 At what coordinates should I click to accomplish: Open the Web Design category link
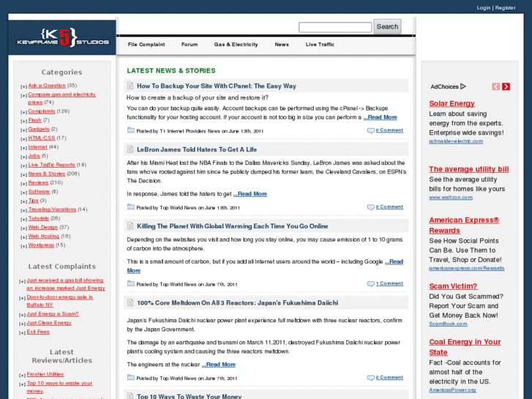pos(43,227)
